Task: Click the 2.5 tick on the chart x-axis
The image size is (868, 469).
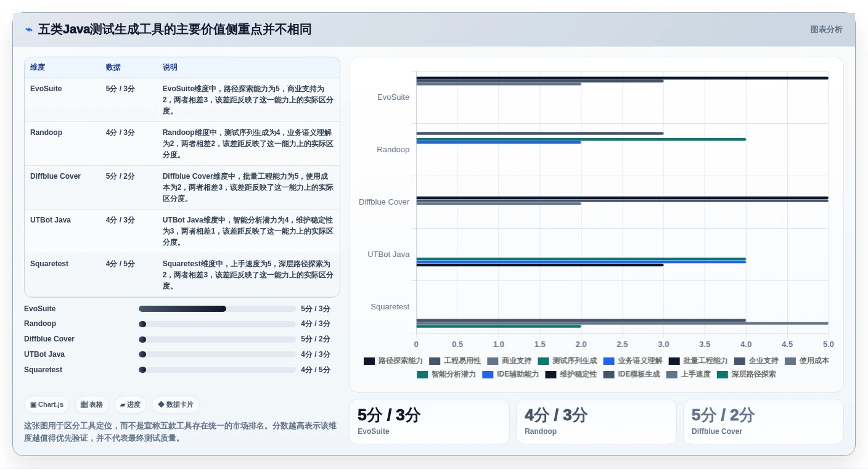Action: (622, 345)
